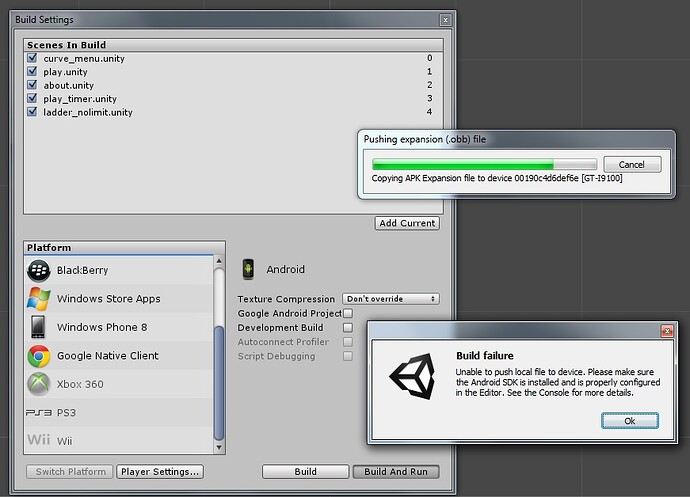Click the Google Native Client Chrome icon

click(x=39, y=356)
